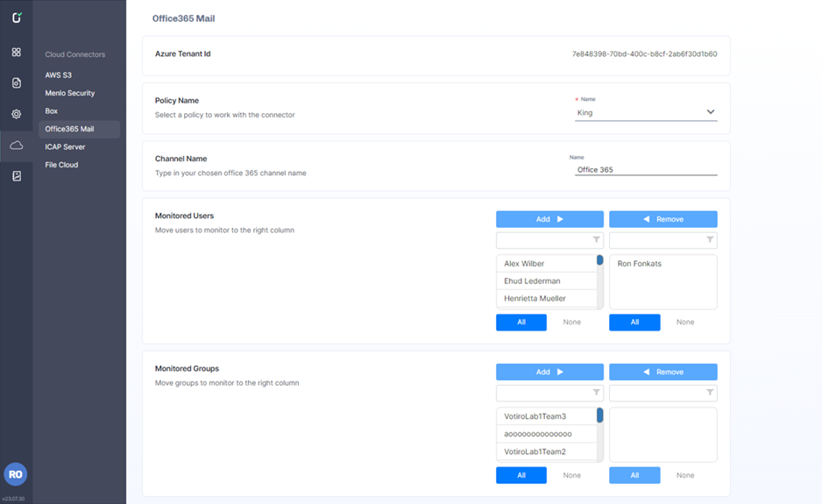Click right filter input in Monitored Groups
This screenshot has height=504, width=822.
(663, 393)
